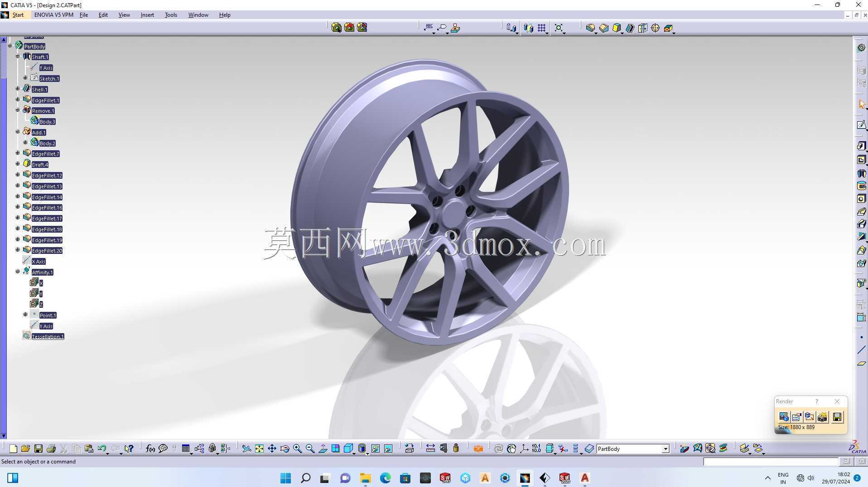Click the Chamfer icon in top toolbar
868x487 pixels.
[604, 28]
